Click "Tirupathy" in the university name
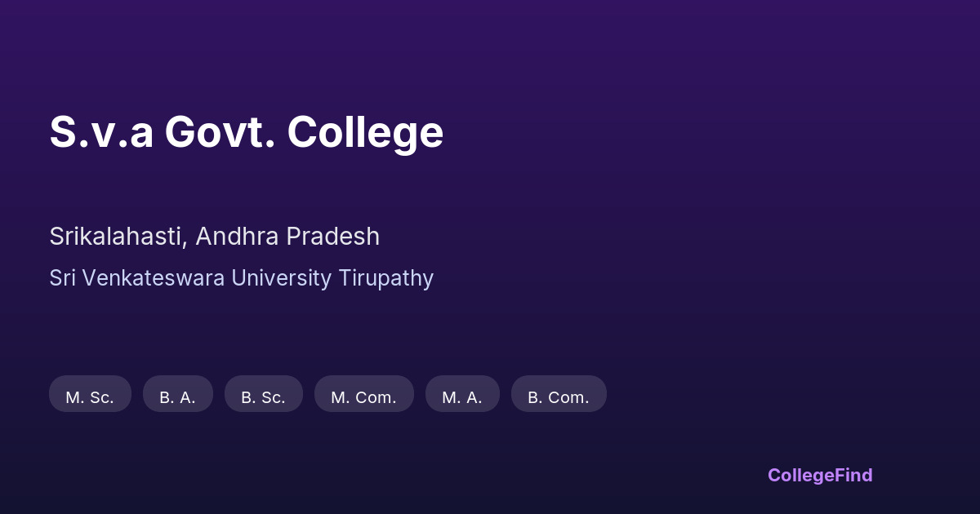Screen dimensions: 980x514 click(x=385, y=278)
